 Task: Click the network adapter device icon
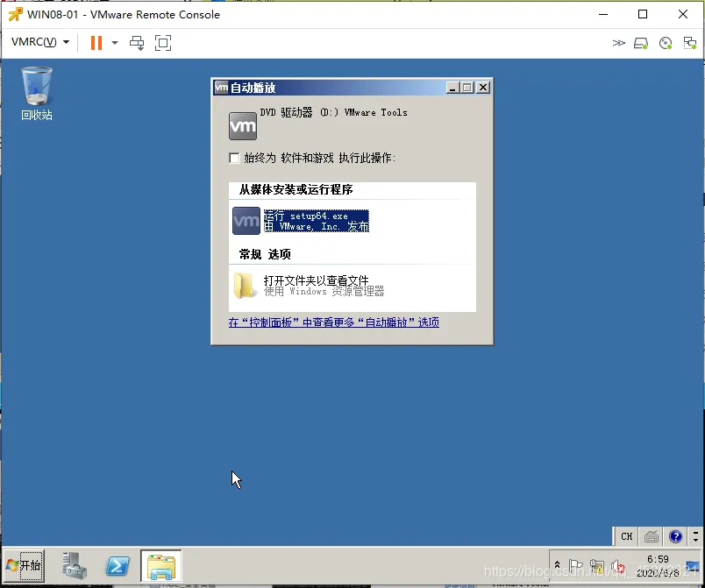point(690,43)
